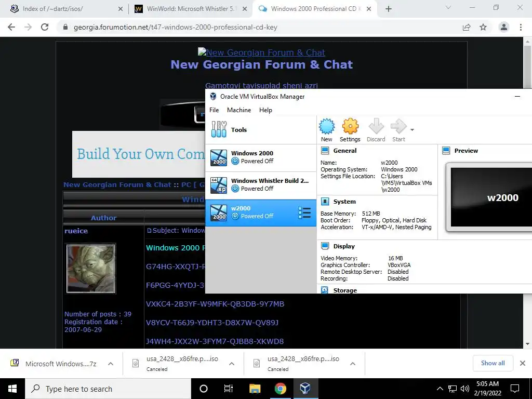This screenshot has height=399, width=532.
Task: Click page scrollbar down arrow
Action: [527, 344]
